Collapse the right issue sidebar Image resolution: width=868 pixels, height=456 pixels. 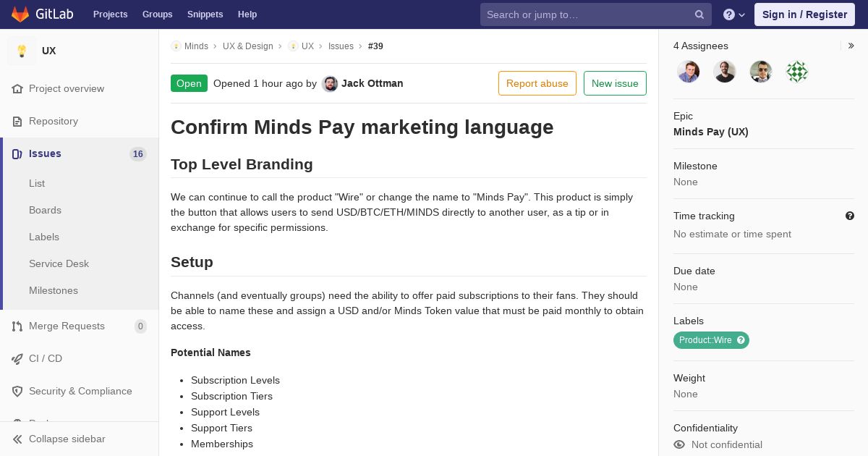[x=851, y=46]
